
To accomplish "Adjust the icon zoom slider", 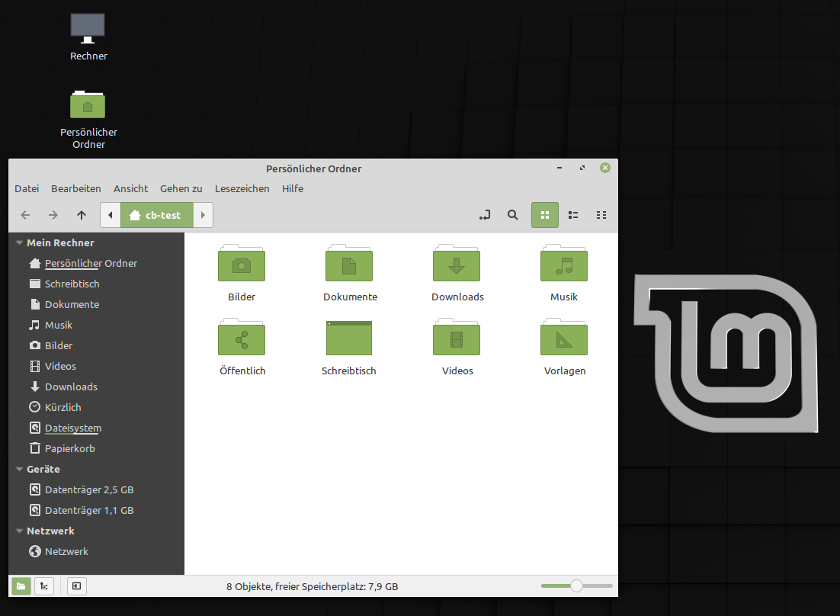I will pos(576,586).
